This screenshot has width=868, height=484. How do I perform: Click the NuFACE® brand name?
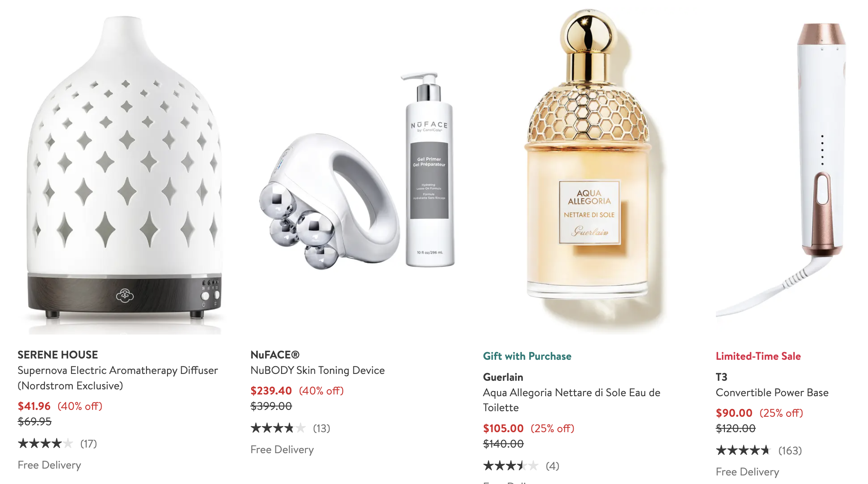click(x=275, y=355)
